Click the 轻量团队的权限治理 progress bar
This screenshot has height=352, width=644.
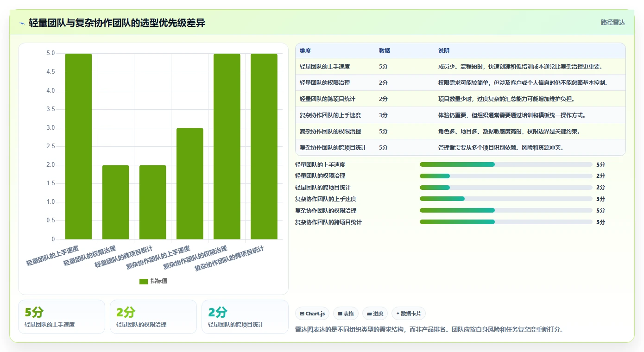(506, 176)
